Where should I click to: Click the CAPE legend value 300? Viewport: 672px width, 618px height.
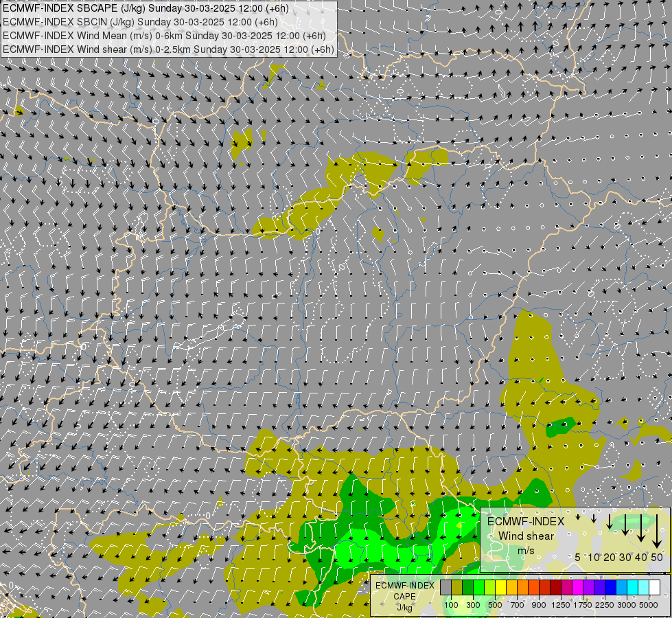473,605
